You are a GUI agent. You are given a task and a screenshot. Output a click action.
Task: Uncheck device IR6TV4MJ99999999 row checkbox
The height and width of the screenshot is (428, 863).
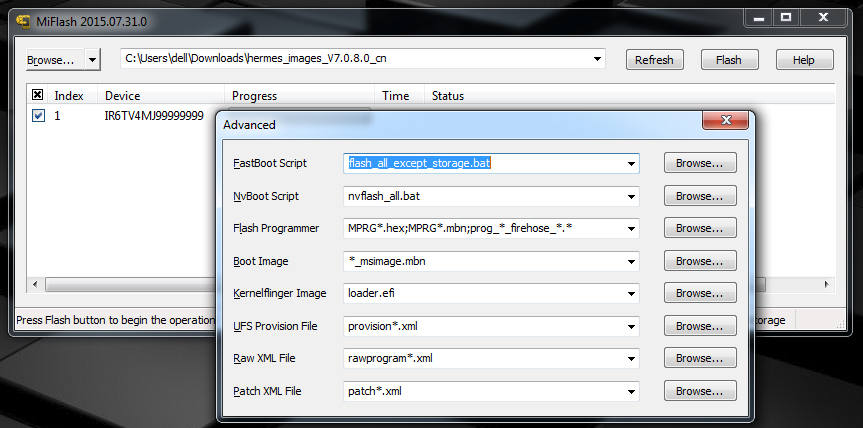[38, 116]
